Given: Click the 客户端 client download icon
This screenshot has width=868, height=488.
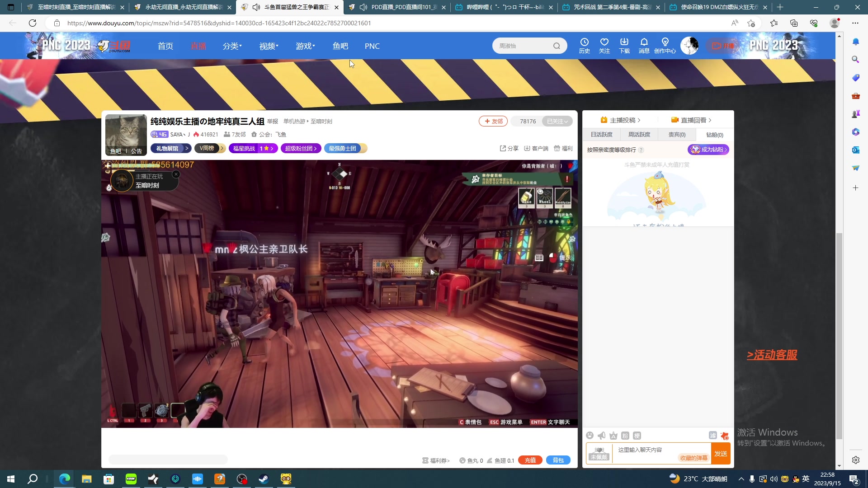Looking at the screenshot, I should [536, 148].
